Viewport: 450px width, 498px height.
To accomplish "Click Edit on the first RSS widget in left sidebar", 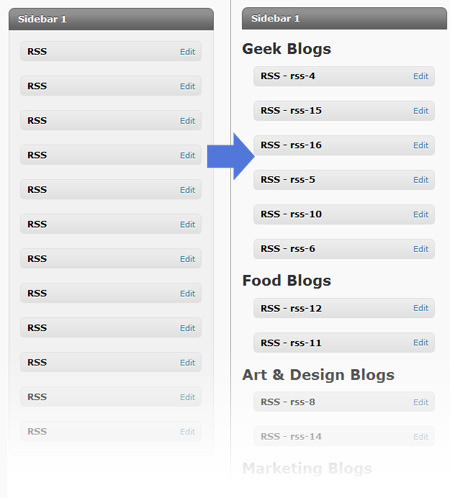I will [x=187, y=52].
